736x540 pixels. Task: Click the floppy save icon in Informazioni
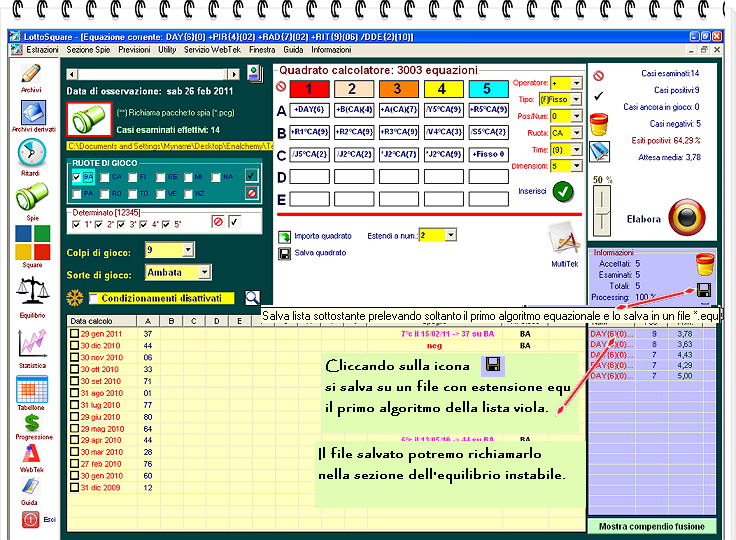pyautogui.click(x=704, y=290)
